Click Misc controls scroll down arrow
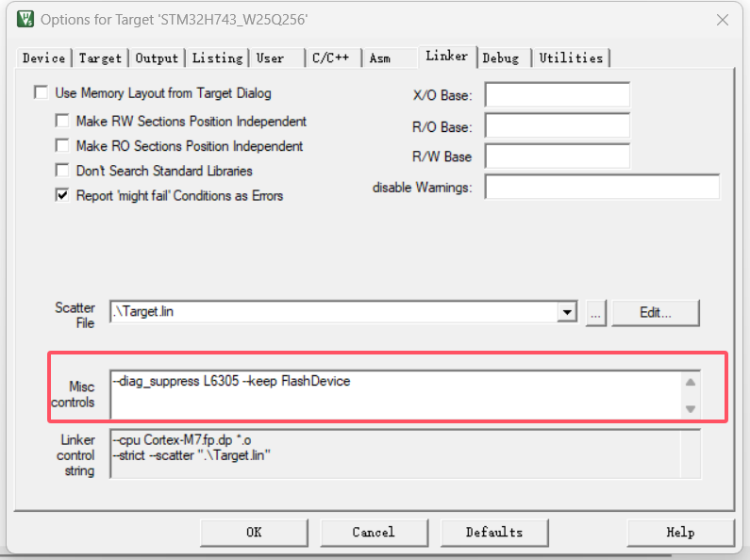The image size is (750, 560). pos(691,409)
